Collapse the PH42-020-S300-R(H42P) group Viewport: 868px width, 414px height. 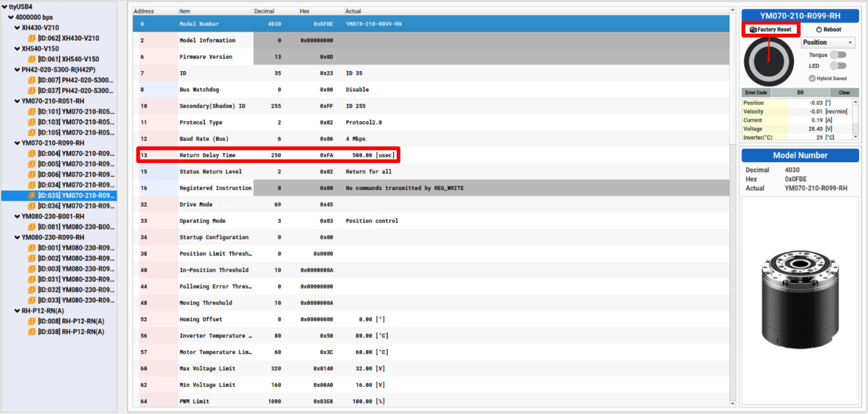17,70
